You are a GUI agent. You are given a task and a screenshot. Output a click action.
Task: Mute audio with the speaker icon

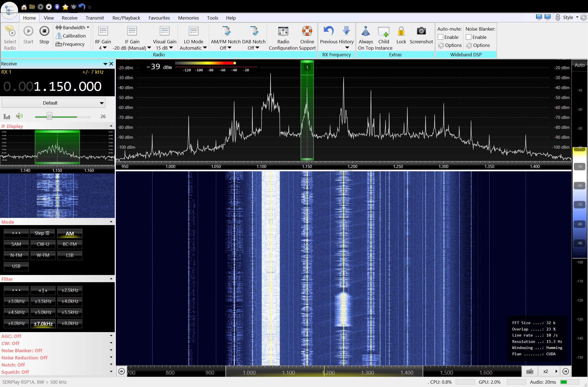click(19, 116)
